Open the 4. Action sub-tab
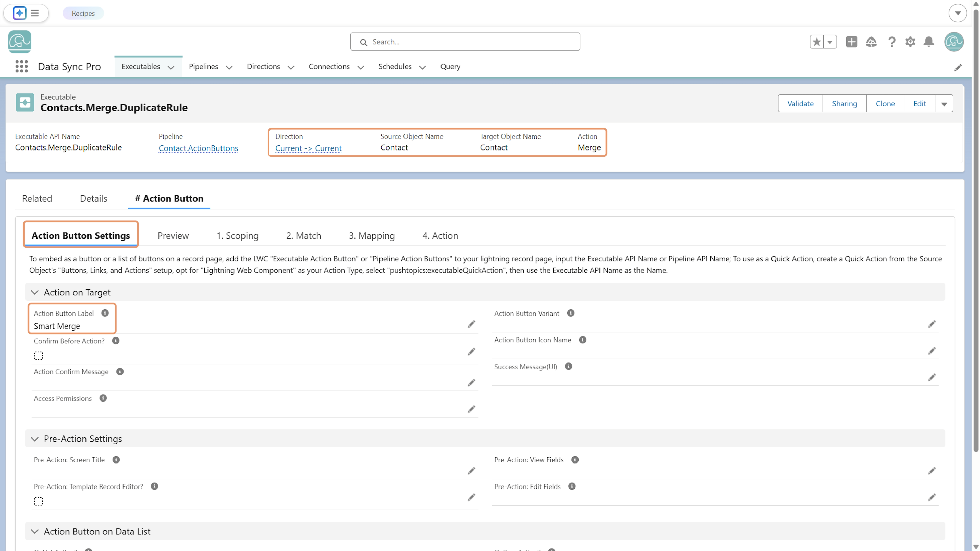Screen dimensions: 980x551 point(440,236)
